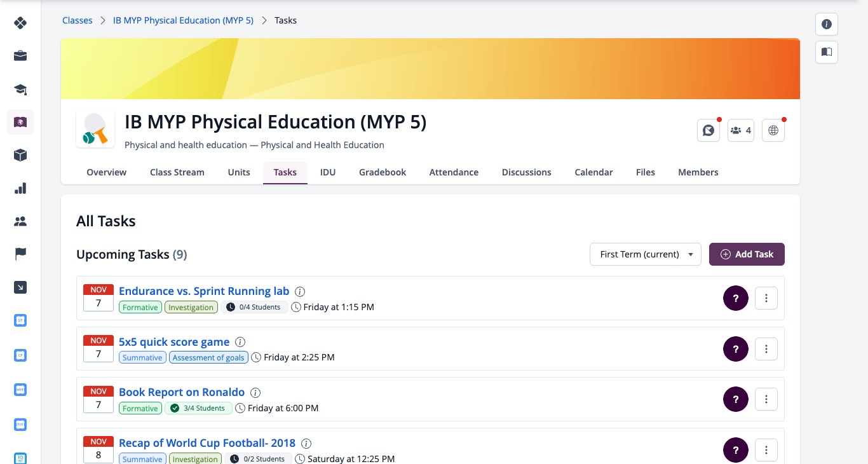Open the cube icon in the sidebar
Viewport: 868px width, 464px height.
20,155
